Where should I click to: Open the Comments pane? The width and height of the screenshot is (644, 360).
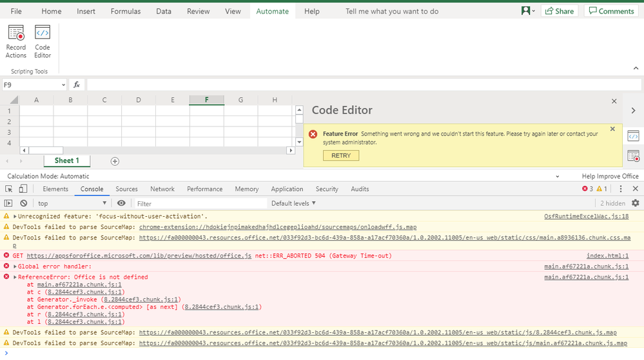click(611, 11)
